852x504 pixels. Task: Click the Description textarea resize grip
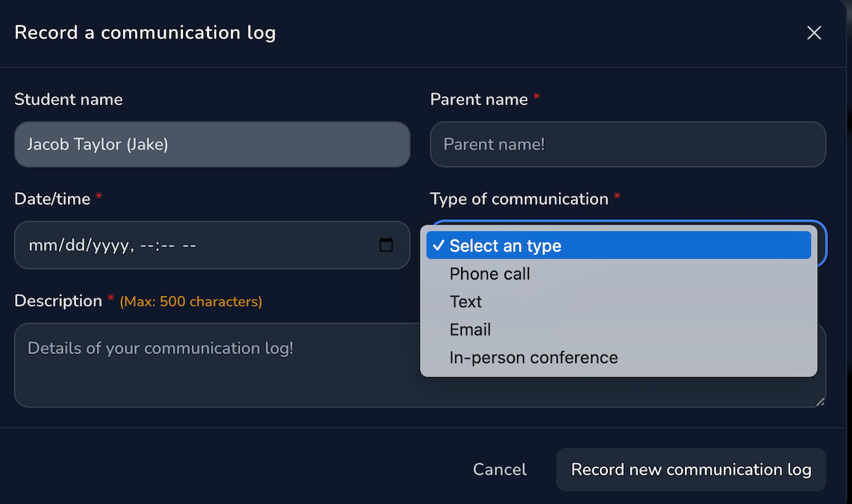click(x=819, y=401)
